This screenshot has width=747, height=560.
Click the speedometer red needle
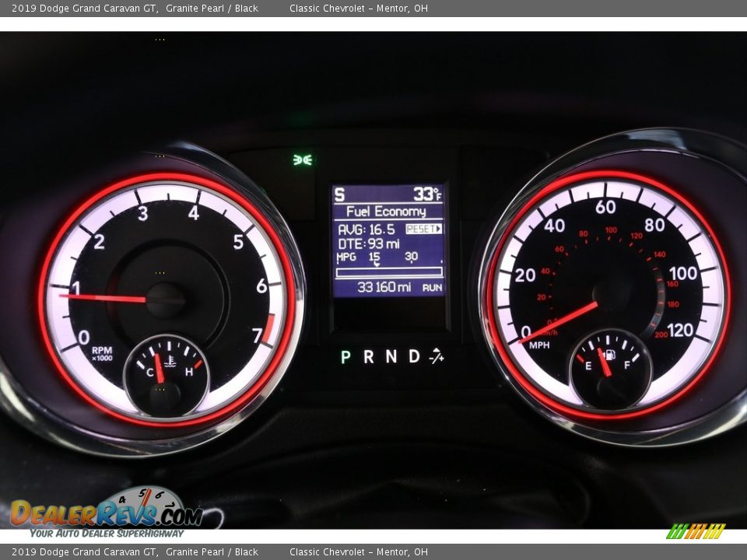[559, 322]
